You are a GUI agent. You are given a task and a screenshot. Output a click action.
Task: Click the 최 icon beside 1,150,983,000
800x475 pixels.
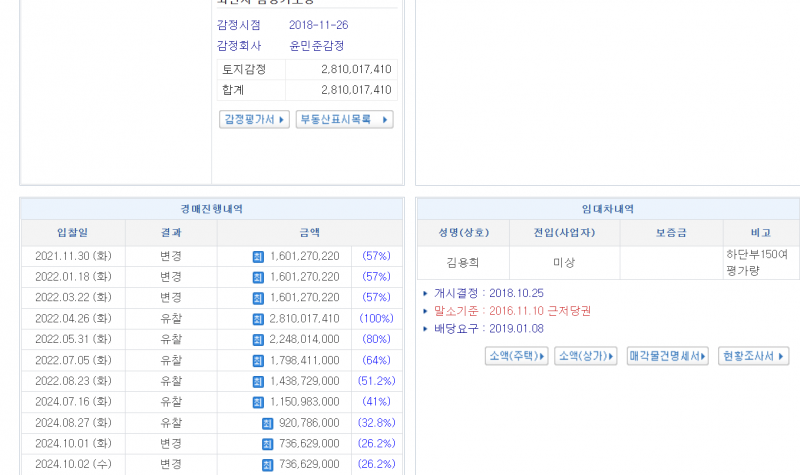click(x=258, y=402)
